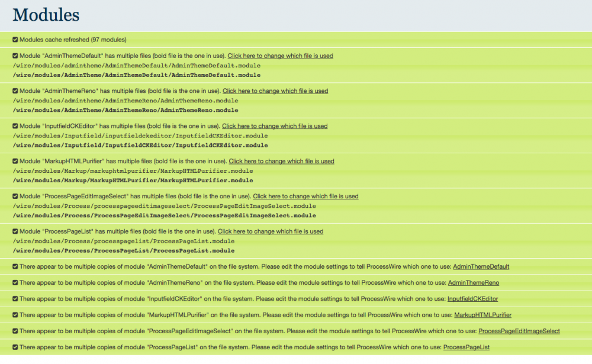This screenshot has width=592, height=364.
Task: Click bold path '/wire/modules/Inputfield/InputfieldCKEditor/InputfieldCKEditor.module'
Action: (140, 146)
